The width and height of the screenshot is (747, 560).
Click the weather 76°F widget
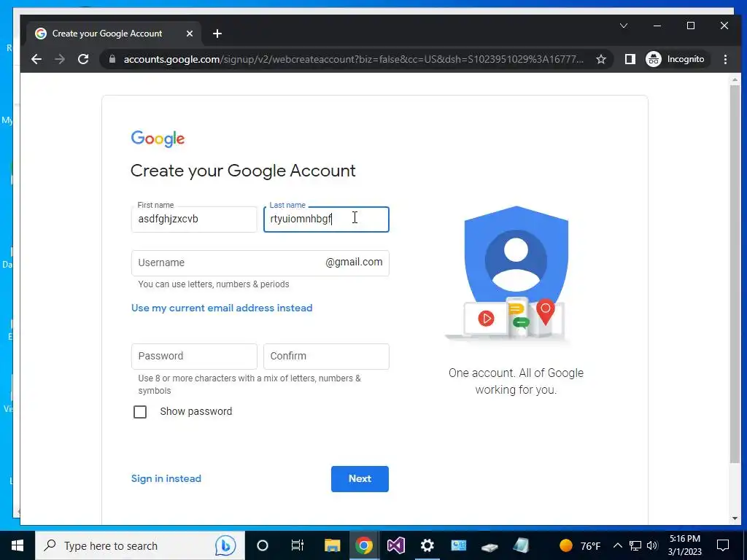580,545
